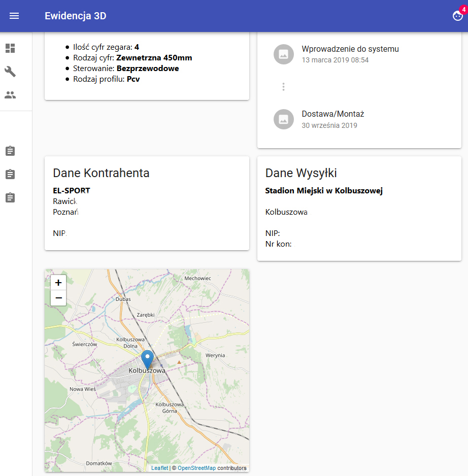Screen dimensions: 468x476
Task: Click the Dane Wysyłki heading
Action: click(x=301, y=173)
